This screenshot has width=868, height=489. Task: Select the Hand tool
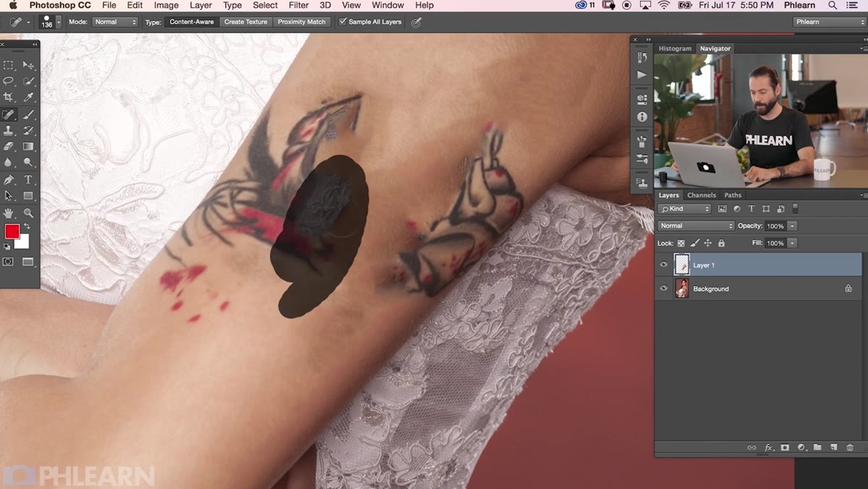[9, 213]
